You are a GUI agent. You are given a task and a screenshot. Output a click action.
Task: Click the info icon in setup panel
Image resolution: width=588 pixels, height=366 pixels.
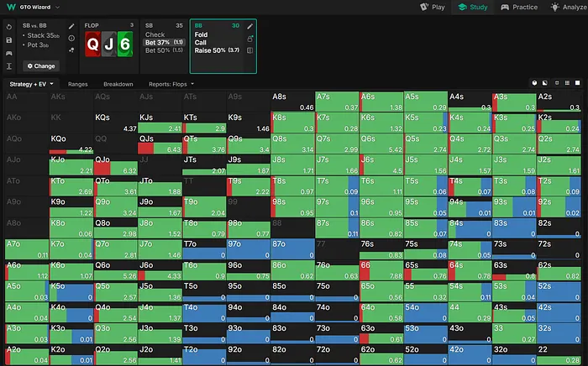[71, 39]
